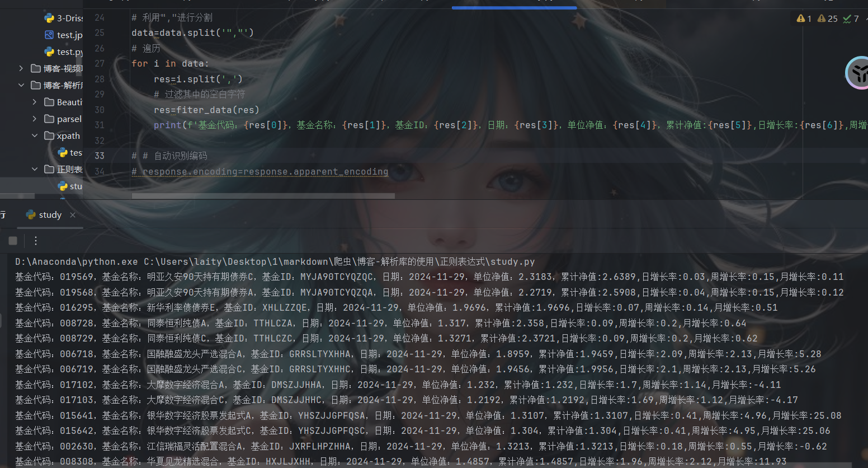Collapse the 博客-解析 folder chevron
Screen dimensions: 868x468
21,85
